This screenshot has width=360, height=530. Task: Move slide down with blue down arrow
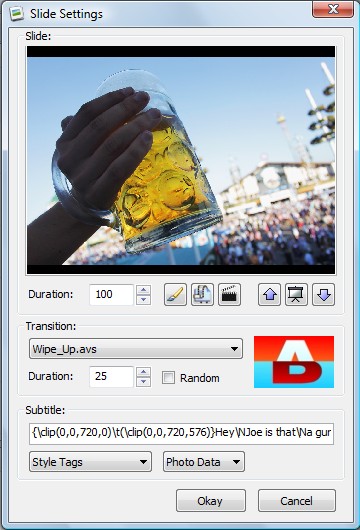(323, 294)
